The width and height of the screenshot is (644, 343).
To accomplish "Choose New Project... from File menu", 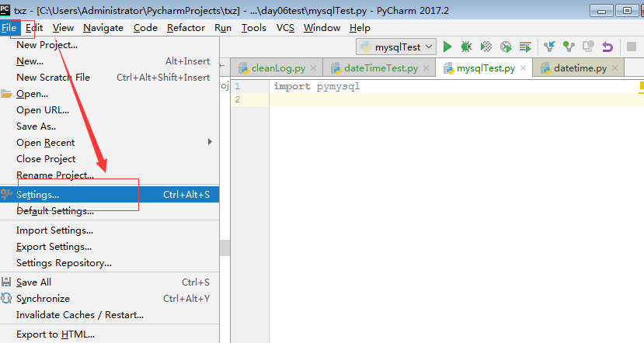I will (110, 45).
